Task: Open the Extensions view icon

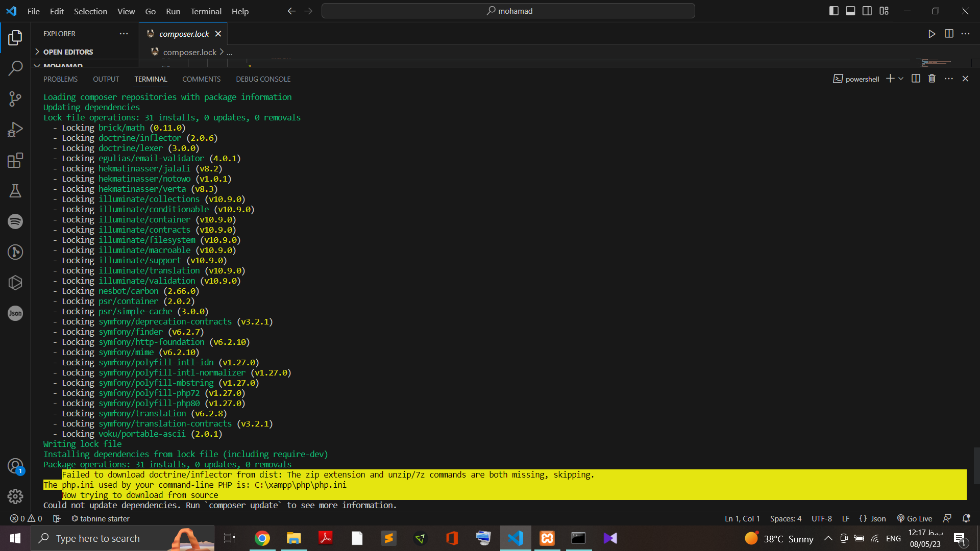Action: 15,160
